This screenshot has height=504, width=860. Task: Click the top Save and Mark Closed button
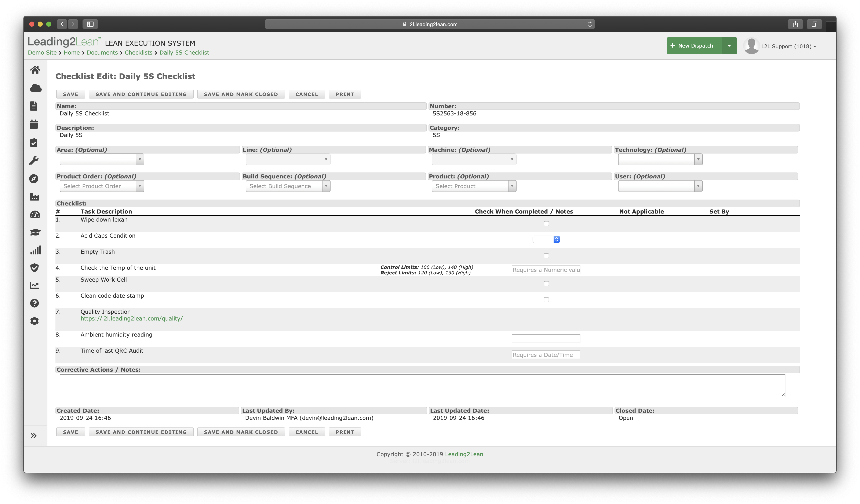241,94
